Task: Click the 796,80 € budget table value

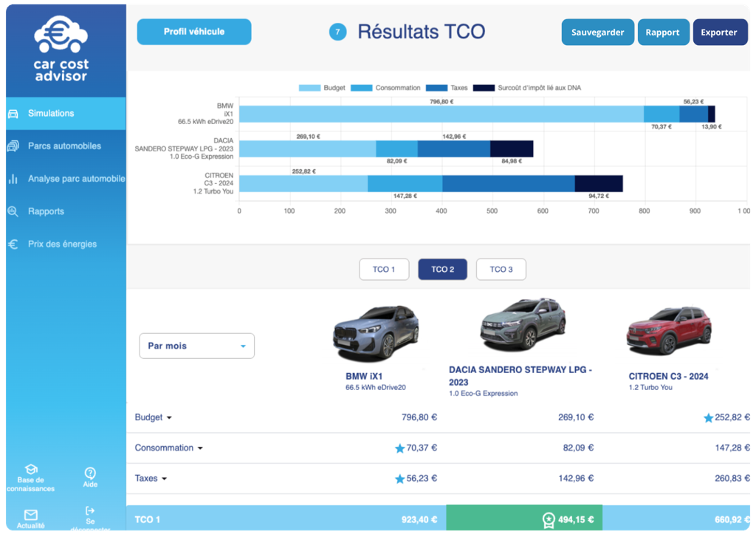Action: tap(419, 417)
